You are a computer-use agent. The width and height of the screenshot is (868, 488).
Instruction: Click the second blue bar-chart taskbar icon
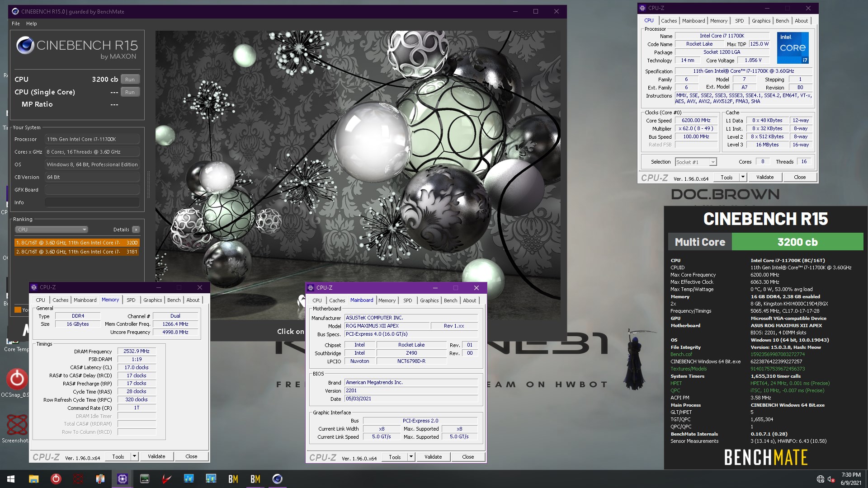point(211,479)
